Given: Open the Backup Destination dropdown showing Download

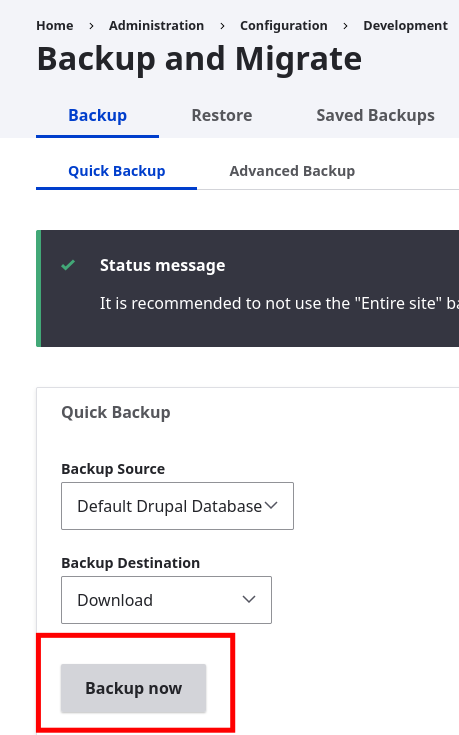Looking at the screenshot, I should pos(166,600).
